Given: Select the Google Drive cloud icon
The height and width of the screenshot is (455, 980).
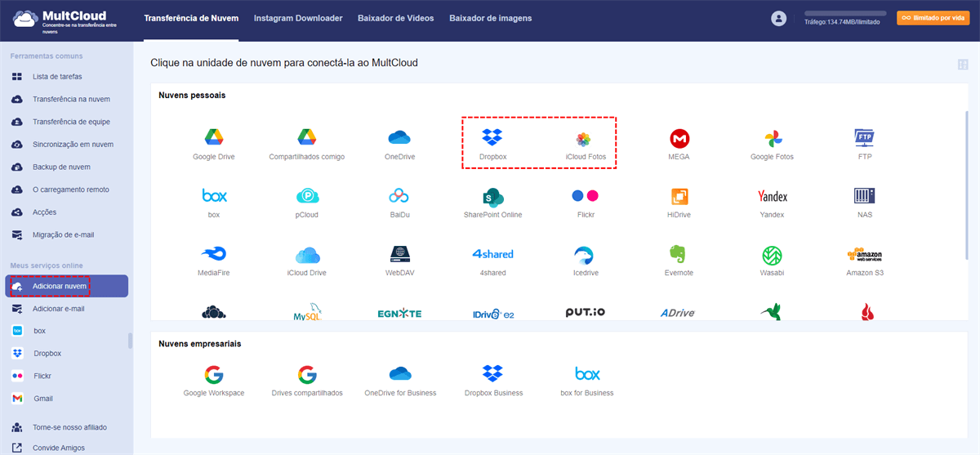Looking at the screenshot, I should click(213, 138).
